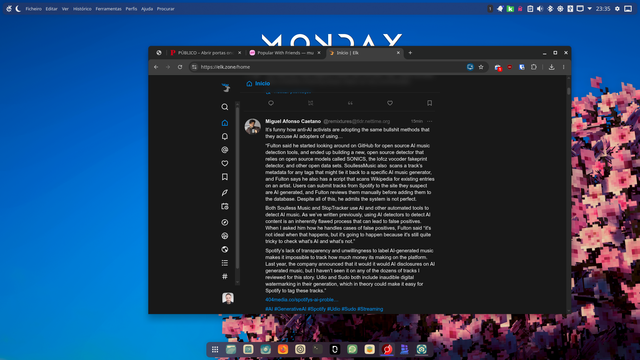Image resolution: width=640 pixels, height=360 pixels.
Task: Toggle bookmark on the top post
Action: (429, 103)
